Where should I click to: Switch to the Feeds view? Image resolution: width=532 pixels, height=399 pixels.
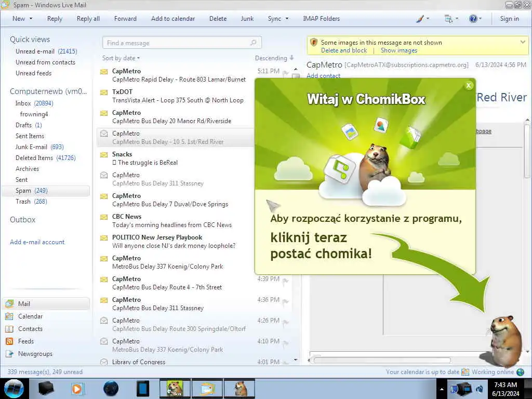tap(26, 341)
